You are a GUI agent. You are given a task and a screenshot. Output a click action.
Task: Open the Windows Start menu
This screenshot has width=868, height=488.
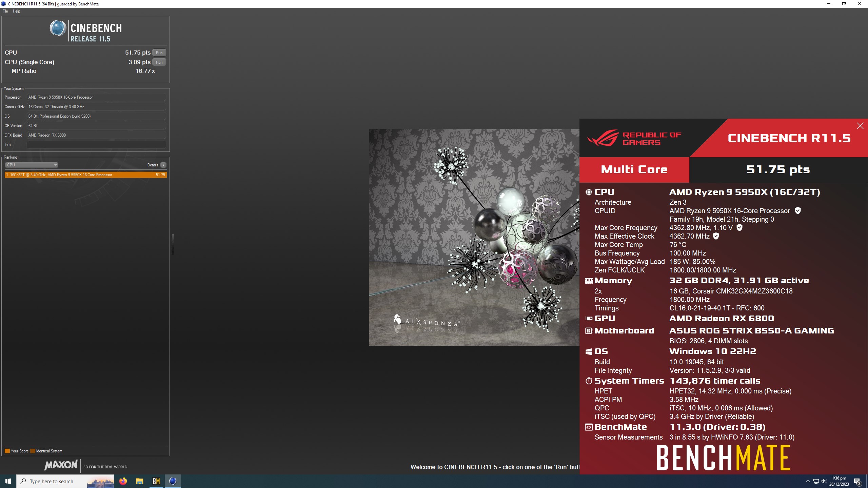[x=8, y=481]
